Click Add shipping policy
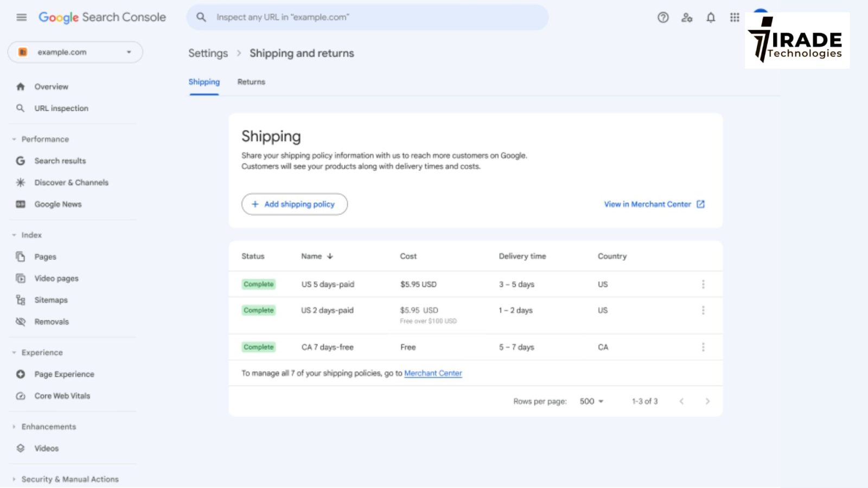This screenshot has width=868, height=488. coord(294,204)
